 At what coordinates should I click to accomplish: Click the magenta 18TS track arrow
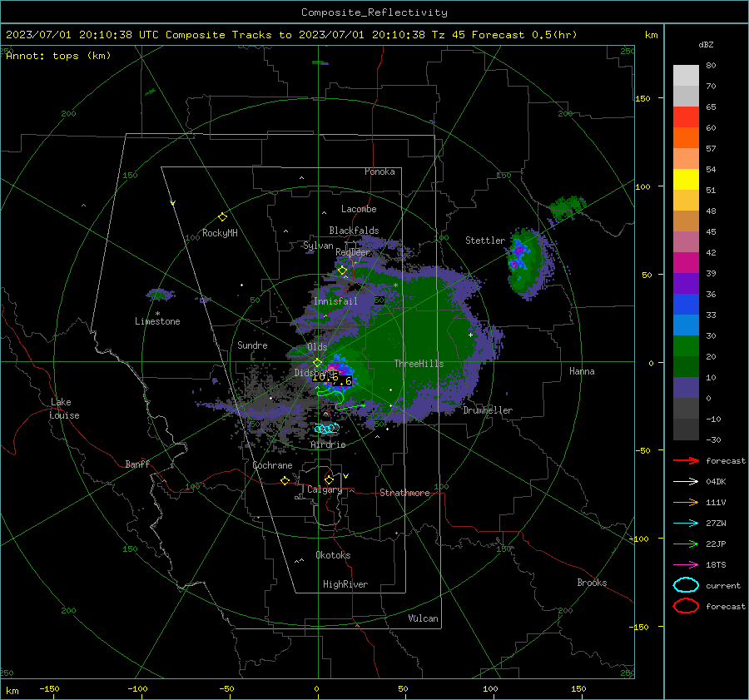click(686, 565)
